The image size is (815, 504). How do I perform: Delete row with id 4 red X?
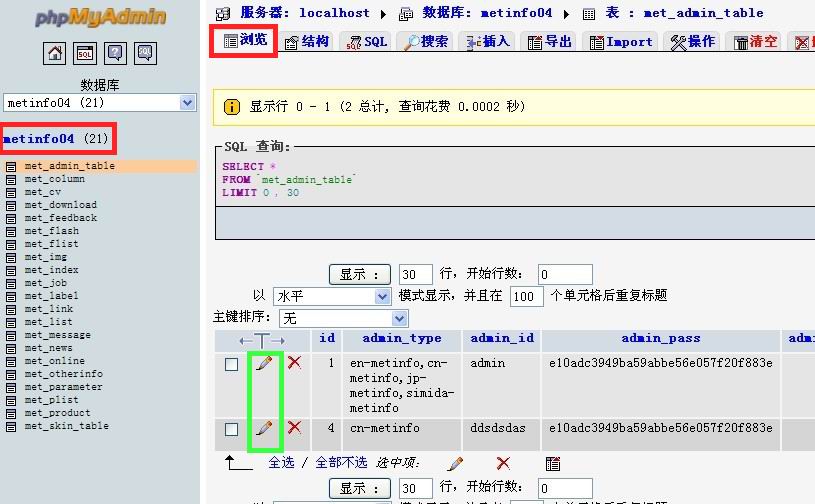pyautogui.click(x=294, y=427)
